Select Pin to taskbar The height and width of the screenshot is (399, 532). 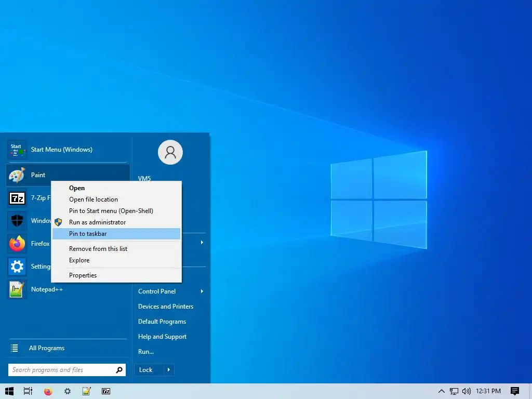pos(116,234)
